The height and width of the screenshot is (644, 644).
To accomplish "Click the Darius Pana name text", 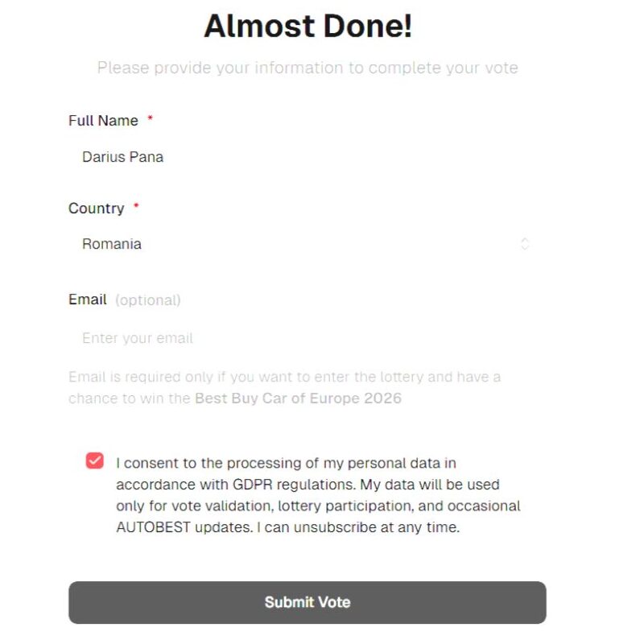I will [122, 157].
